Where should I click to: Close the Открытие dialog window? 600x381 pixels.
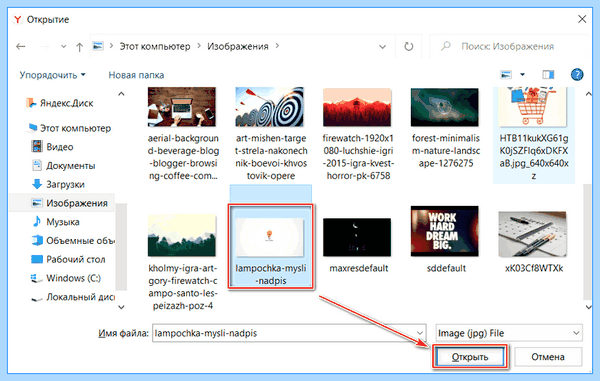coord(582,19)
